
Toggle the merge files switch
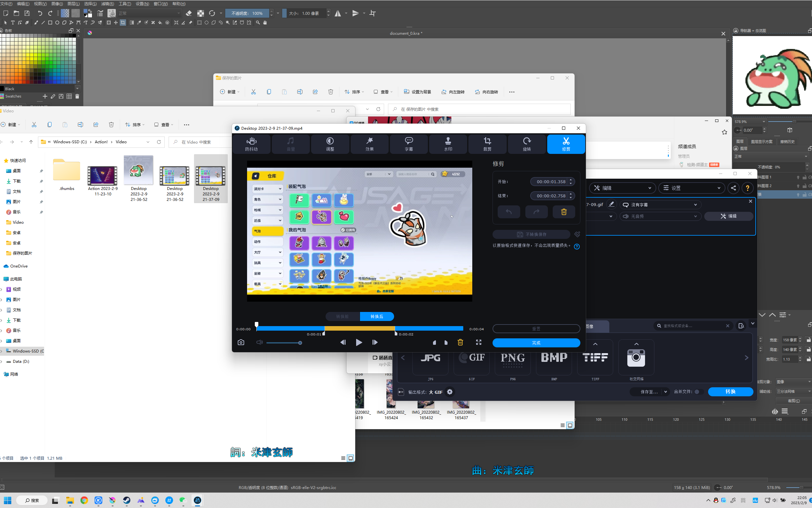coord(698,392)
